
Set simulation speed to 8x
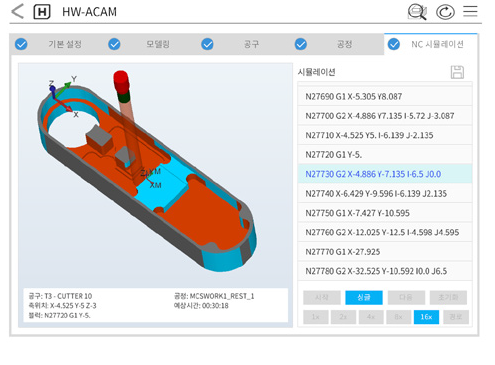click(x=399, y=317)
